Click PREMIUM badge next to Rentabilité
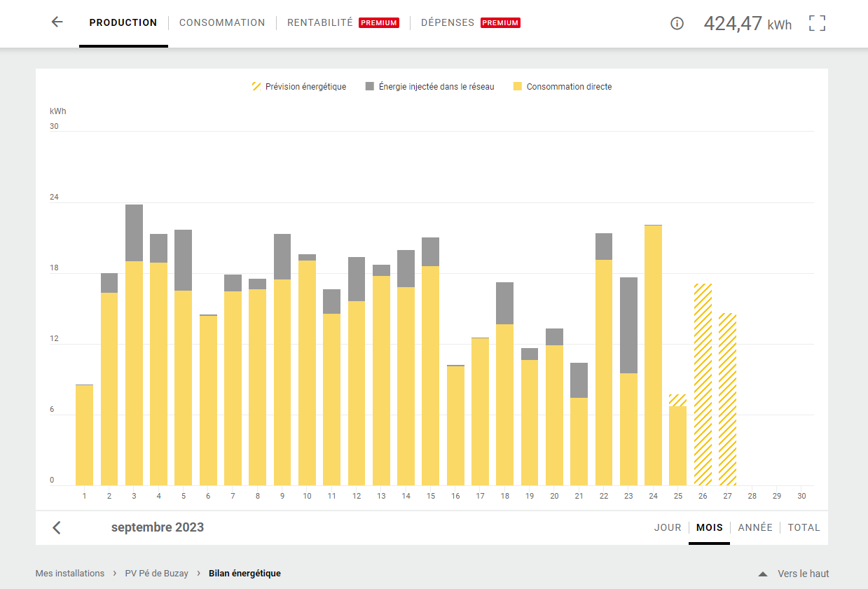The height and width of the screenshot is (589, 868). (x=378, y=23)
